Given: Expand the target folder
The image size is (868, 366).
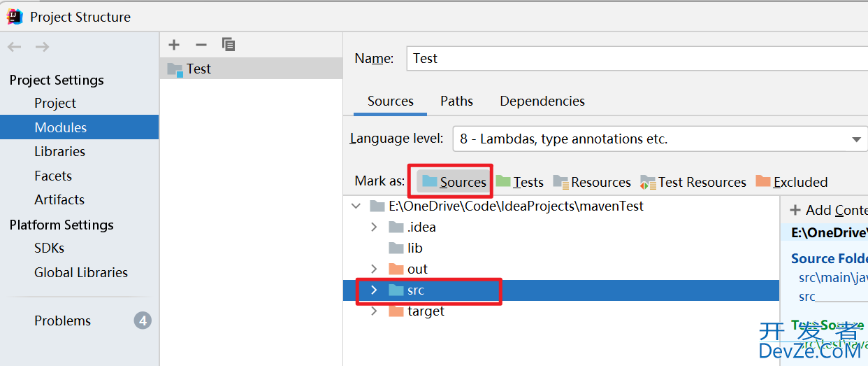Looking at the screenshot, I should pos(374,311).
